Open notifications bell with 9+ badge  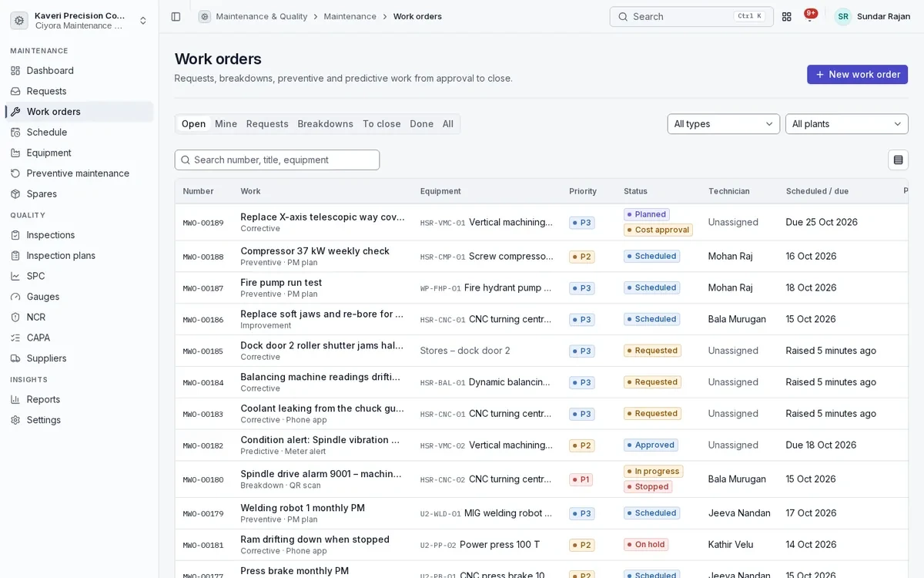(809, 16)
